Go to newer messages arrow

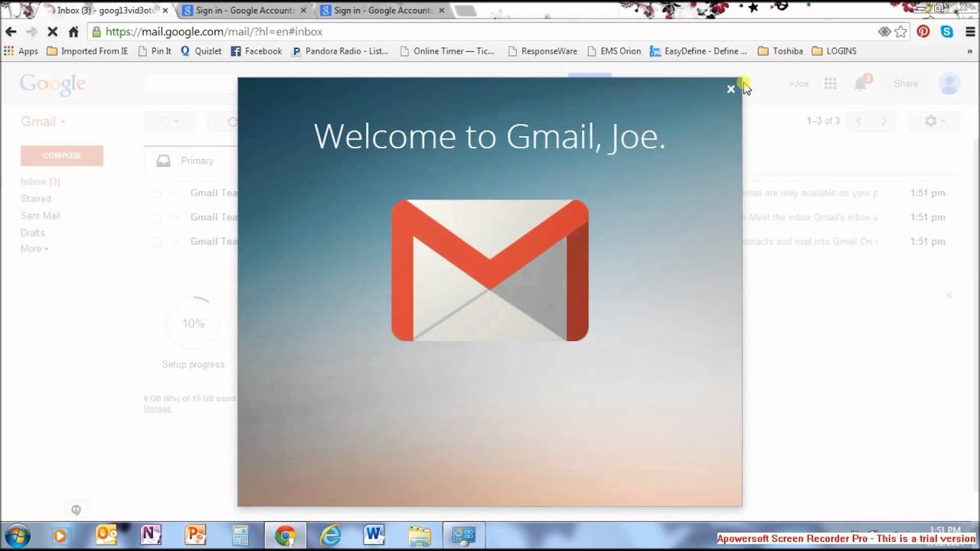coord(859,122)
